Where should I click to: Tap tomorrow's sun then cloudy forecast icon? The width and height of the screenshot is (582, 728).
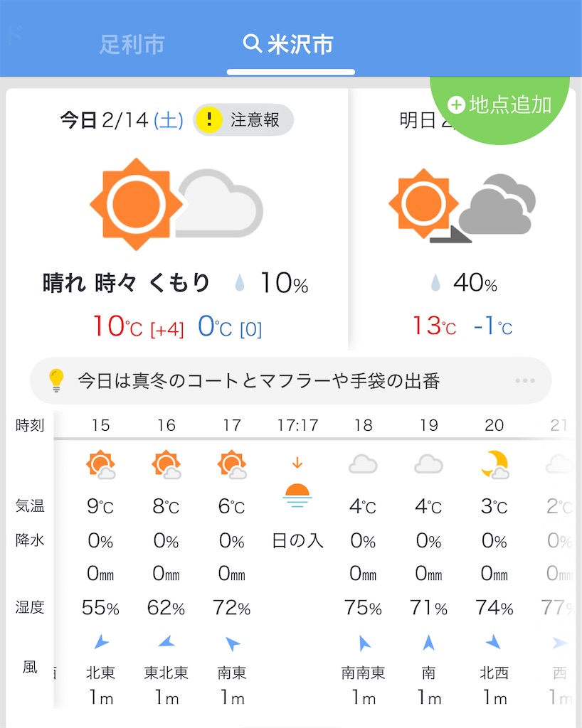pos(462,205)
